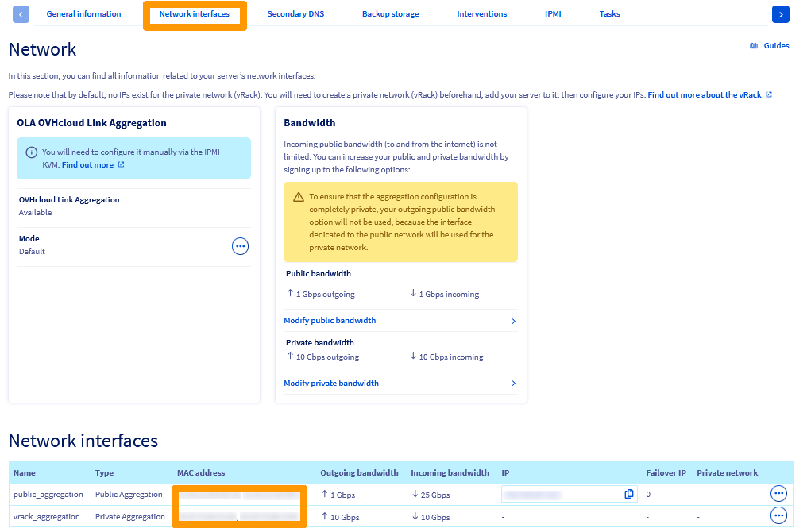Open the Guides menu
The image size is (811, 532).
tap(768, 45)
